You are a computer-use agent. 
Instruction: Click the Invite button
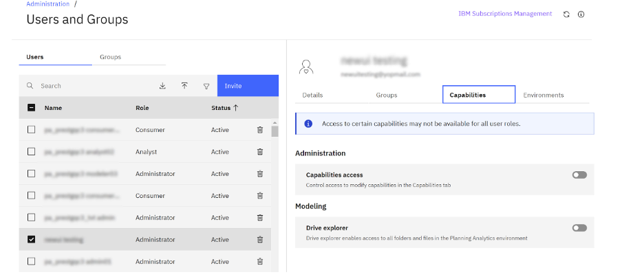tap(248, 86)
